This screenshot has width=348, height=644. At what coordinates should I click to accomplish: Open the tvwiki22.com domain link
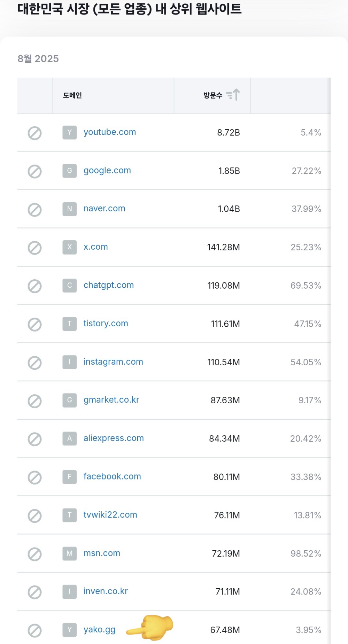110,515
